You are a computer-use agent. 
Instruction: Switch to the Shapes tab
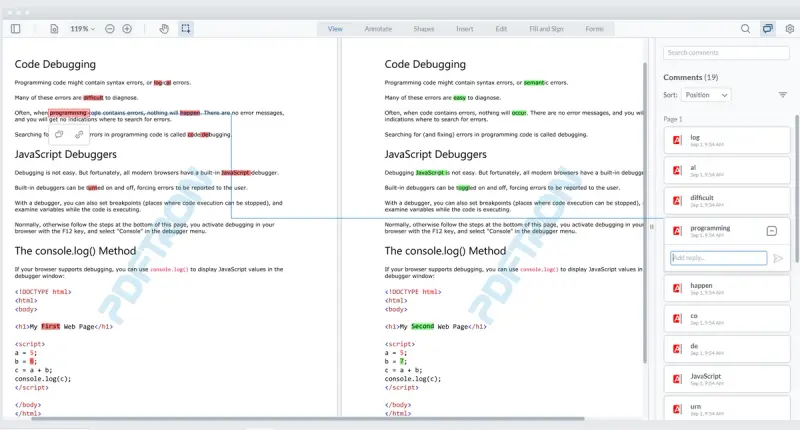pos(423,29)
